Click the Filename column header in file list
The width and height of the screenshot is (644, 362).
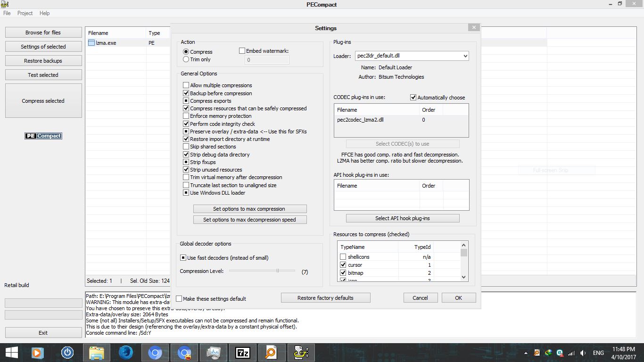coord(116,33)
